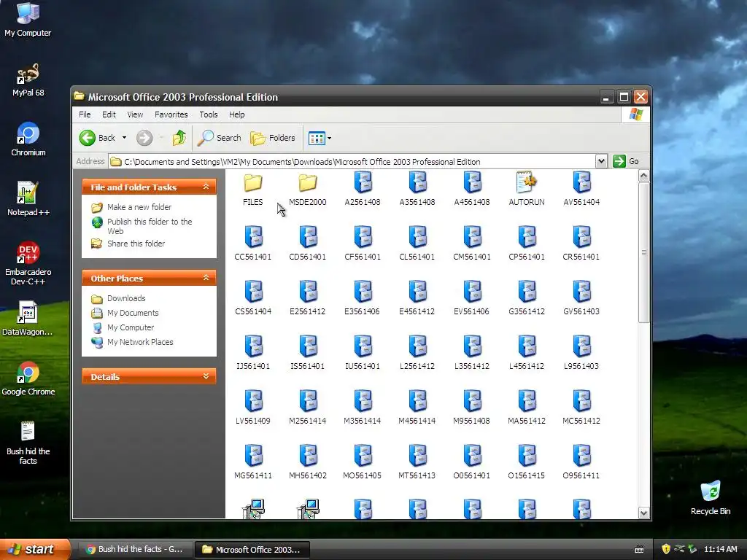This screenshot has height=560, width=747.
Task: Expand the Details panel
Action: coord(206,376)
